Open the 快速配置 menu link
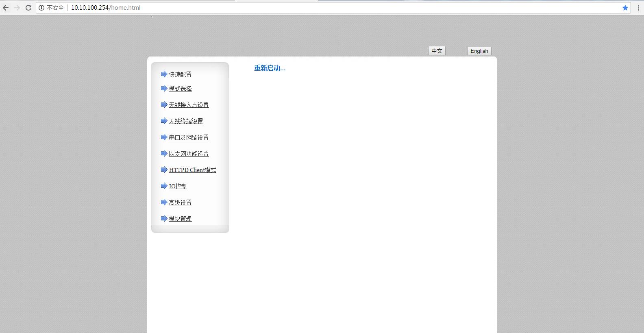This screenshot has height=333, width=644. coord(180,74)
